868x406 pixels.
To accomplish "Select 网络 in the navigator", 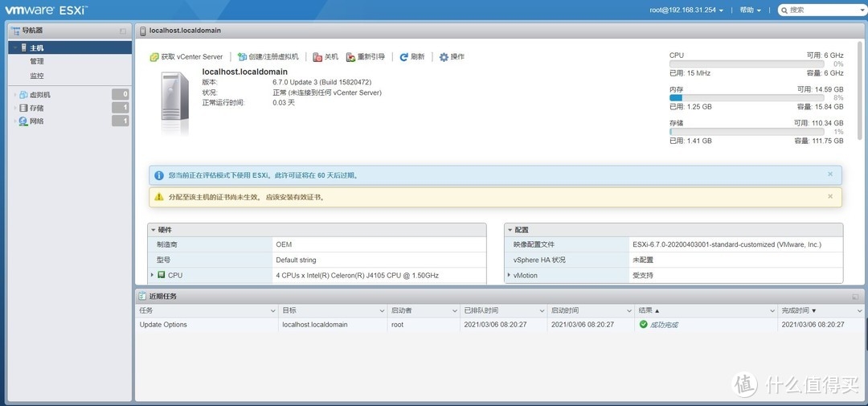I will (x=36, y=121).
